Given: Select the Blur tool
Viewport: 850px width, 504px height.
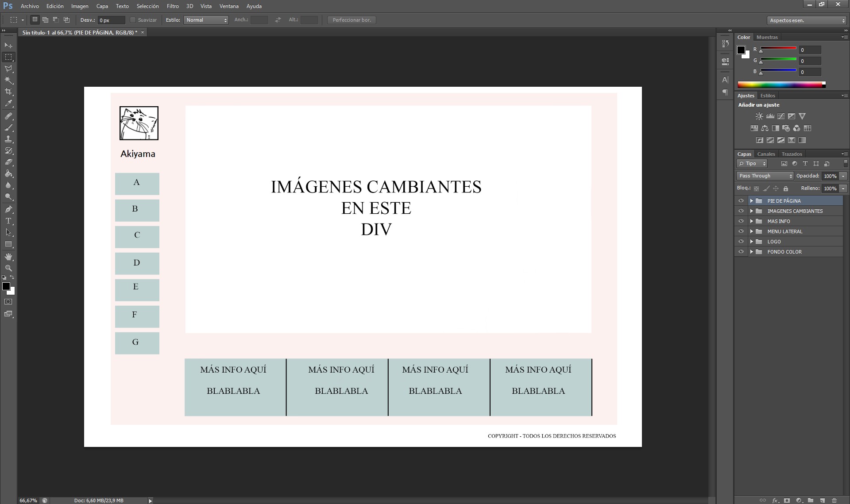Looking at the screenshot, I should 8,185.
